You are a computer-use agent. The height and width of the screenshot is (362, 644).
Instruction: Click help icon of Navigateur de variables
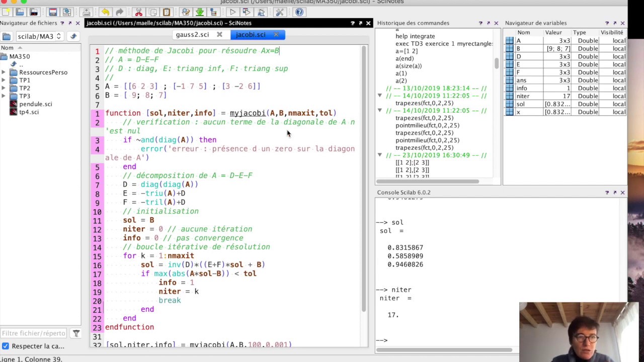tap(607, 23)
